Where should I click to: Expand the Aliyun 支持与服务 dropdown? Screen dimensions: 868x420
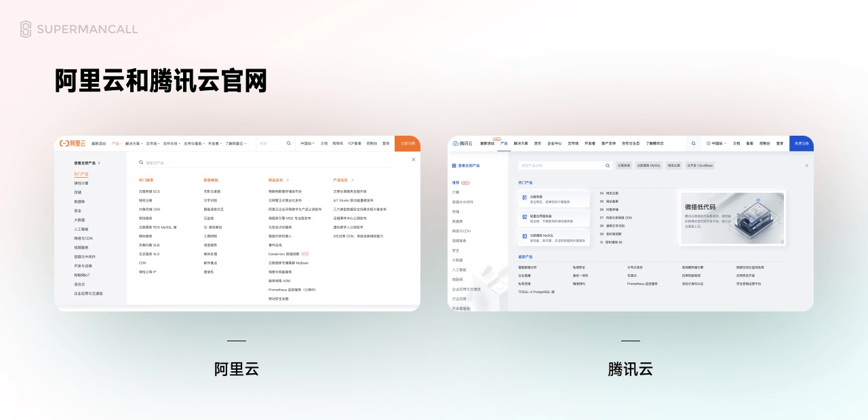(x=194, y=143)
